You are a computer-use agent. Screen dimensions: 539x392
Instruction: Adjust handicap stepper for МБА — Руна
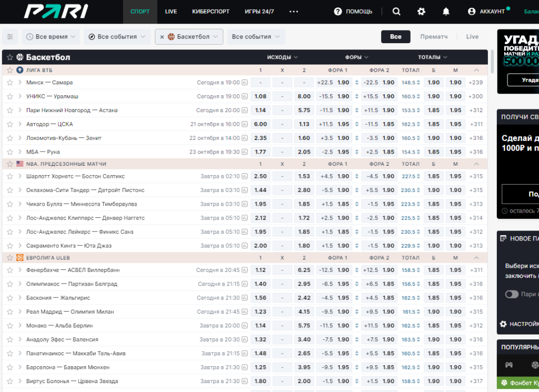(x=356, y=152)
